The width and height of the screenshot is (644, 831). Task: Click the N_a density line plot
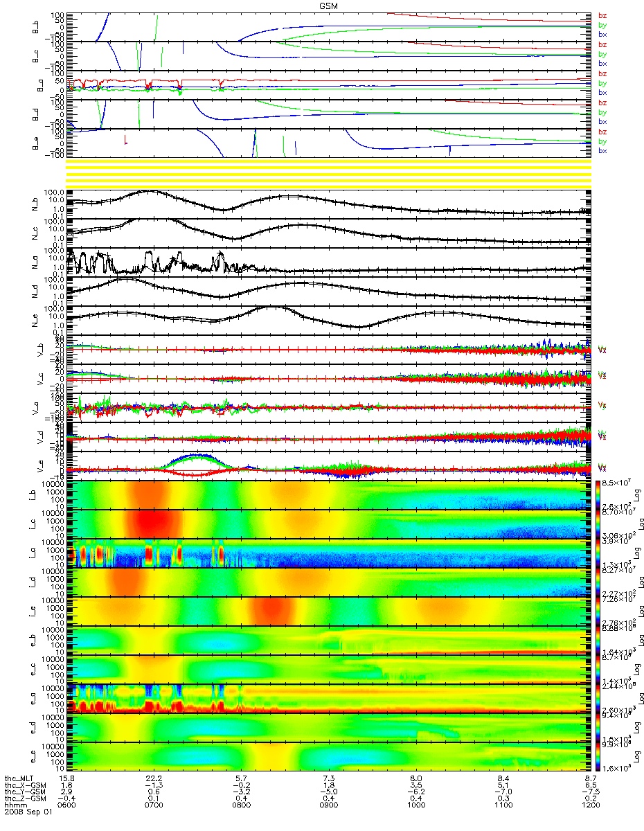click(330, 262)
